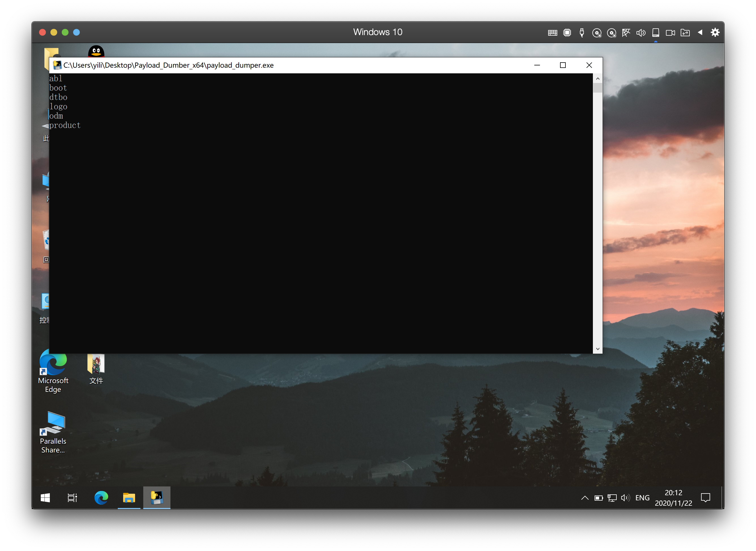Click the 'product' line in the console
Viewport: 756px width, 551px height.
pos(65,125)
